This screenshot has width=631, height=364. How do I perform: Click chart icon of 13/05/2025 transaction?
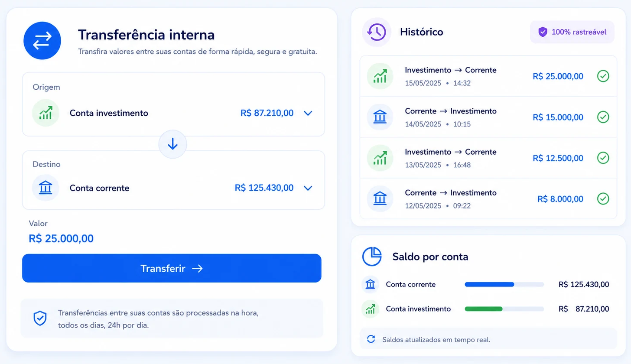pos(380,158)
